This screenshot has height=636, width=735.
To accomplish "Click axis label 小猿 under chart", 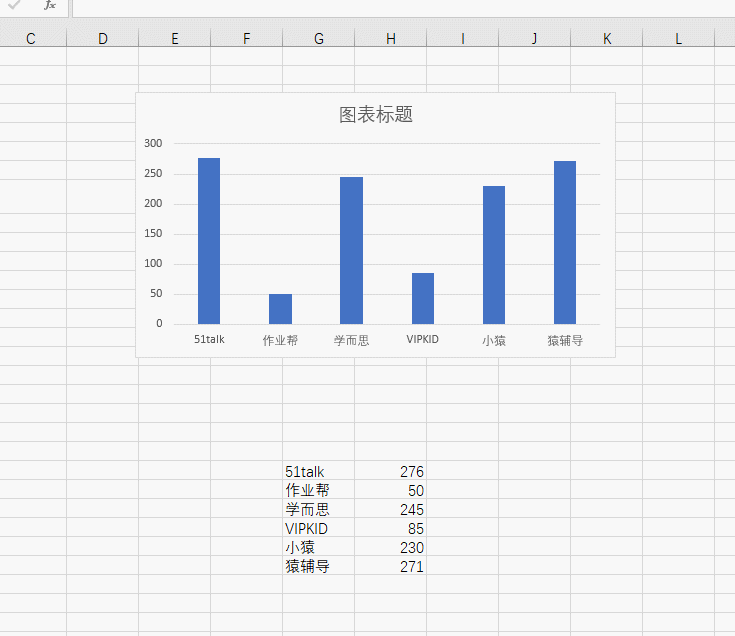I will [494, 340].
